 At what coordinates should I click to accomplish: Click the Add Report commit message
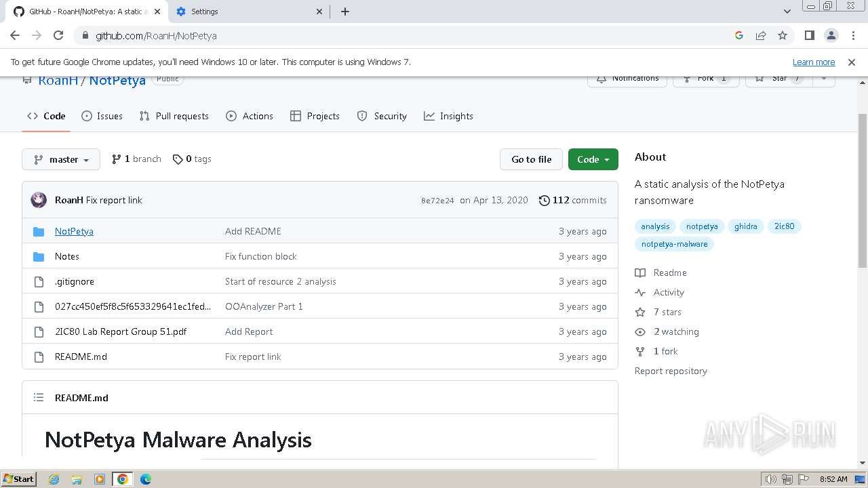tap(249, 331)
